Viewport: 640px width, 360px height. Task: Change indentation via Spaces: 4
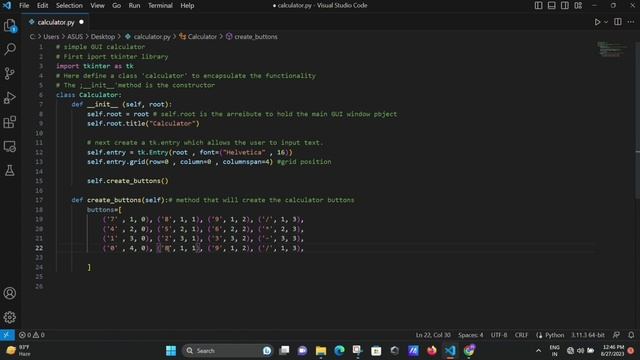[471, 335]
